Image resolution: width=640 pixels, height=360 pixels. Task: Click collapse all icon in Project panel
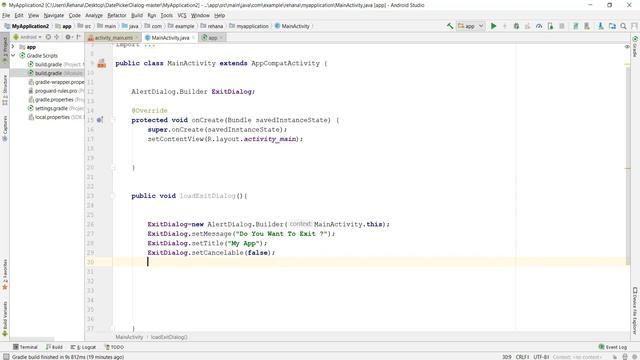[x=57, y=37]
